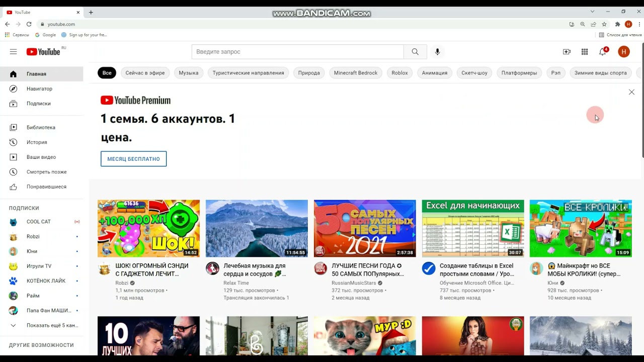Select the Minecraft Bedrock chip
Viewport: 644px width, 362px height.
[356, 73]
